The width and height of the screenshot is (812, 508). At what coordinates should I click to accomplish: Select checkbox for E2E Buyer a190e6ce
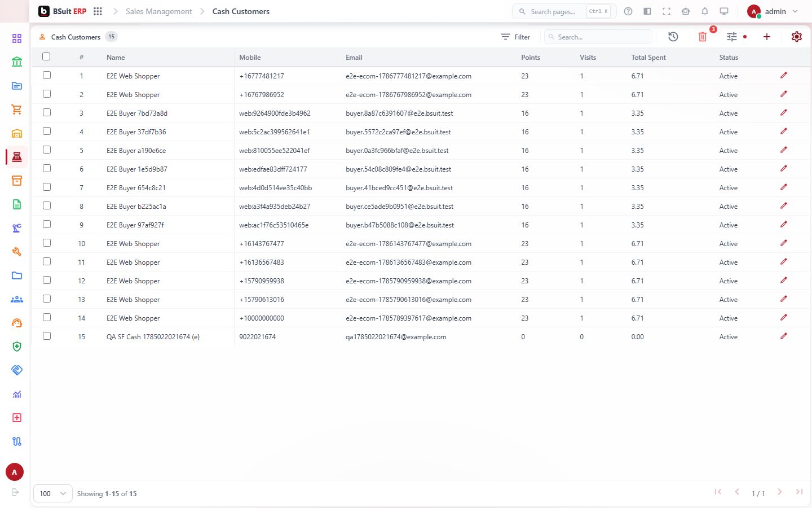[47, 150]
